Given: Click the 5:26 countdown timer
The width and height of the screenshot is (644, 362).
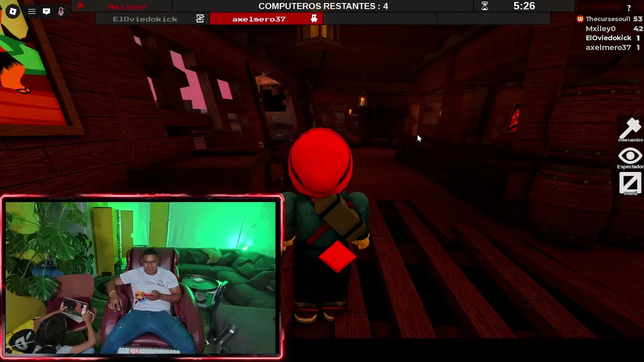Looking at the screenshot, I should [524, 6].
